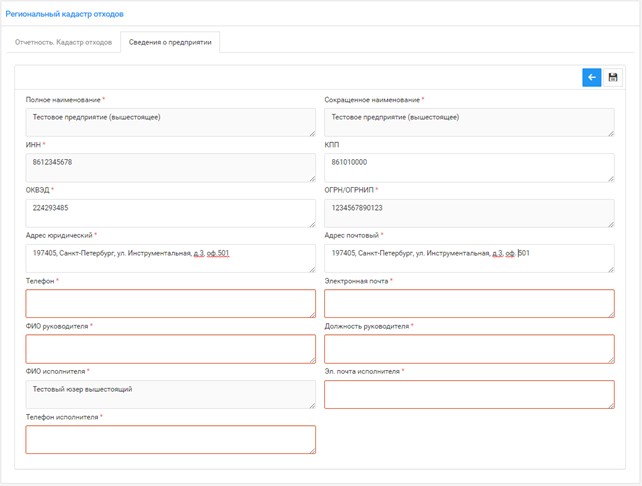Select the Сведения о предприятии tab
Screen dimensions: 642x486
[x=170, y=43]
